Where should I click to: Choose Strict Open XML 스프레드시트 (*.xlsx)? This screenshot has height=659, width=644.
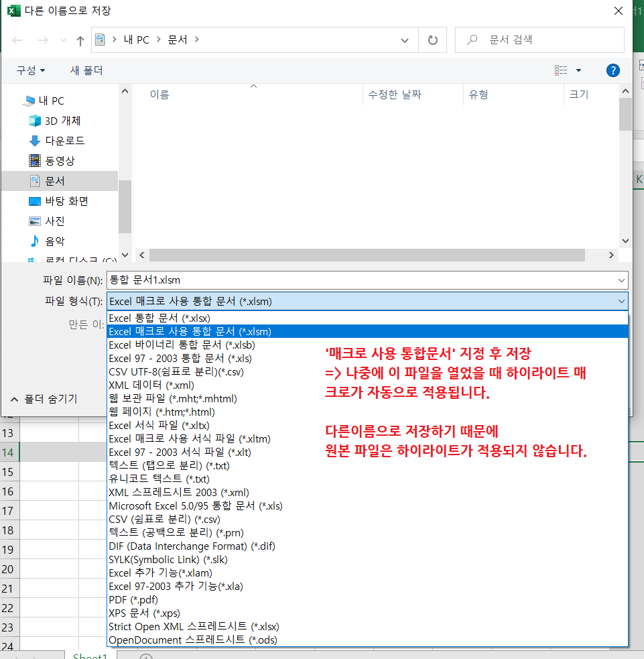(x=368, y=627)
